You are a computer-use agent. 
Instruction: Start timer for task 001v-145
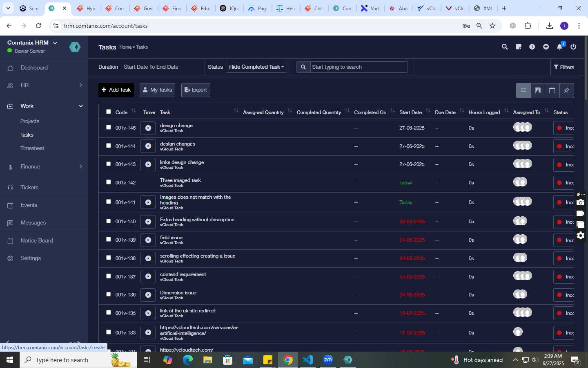(x=148, y=128)
